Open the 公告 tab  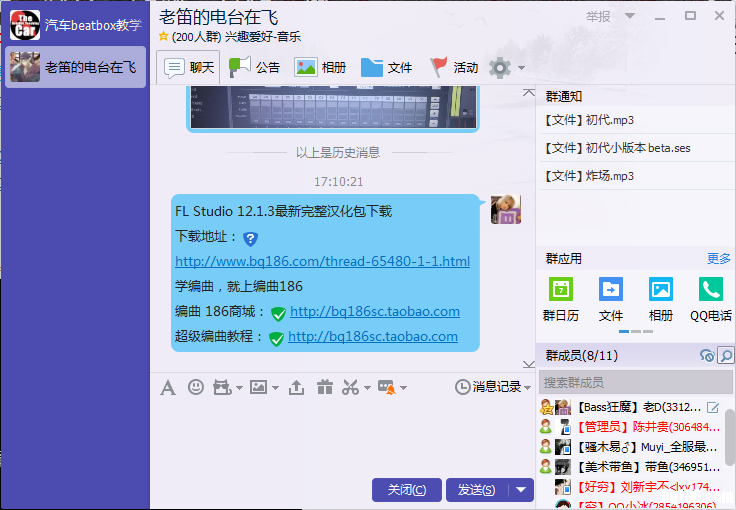point(254,67)
